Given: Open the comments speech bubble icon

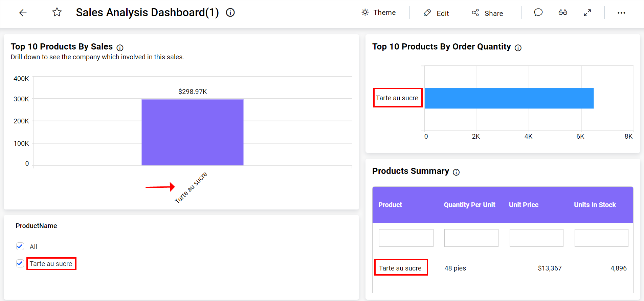Looking at the screenshot, I should (x=538, y=13).
